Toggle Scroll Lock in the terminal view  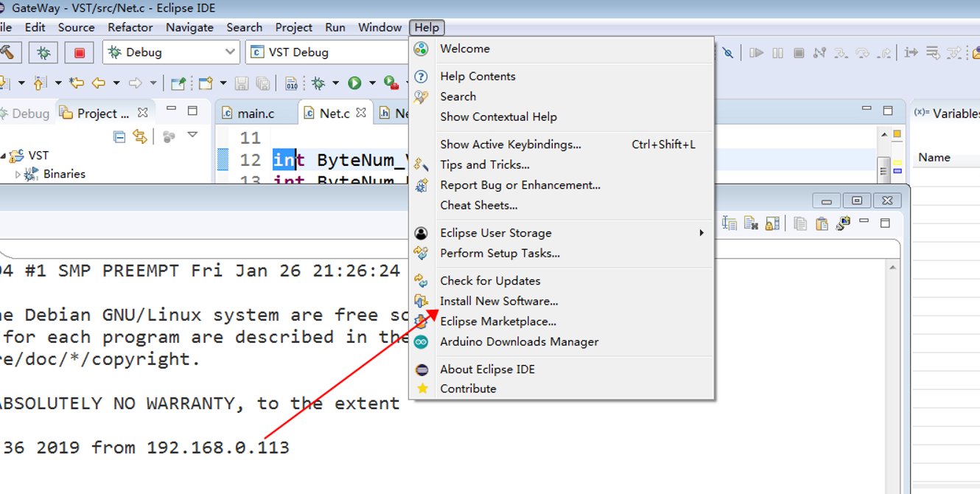click(771, 225)
